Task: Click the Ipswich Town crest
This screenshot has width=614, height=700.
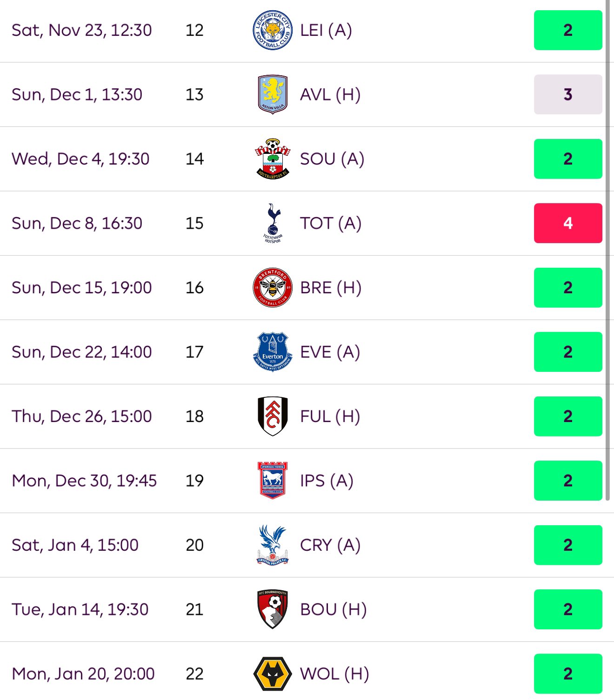Action: tap(273, 480)
